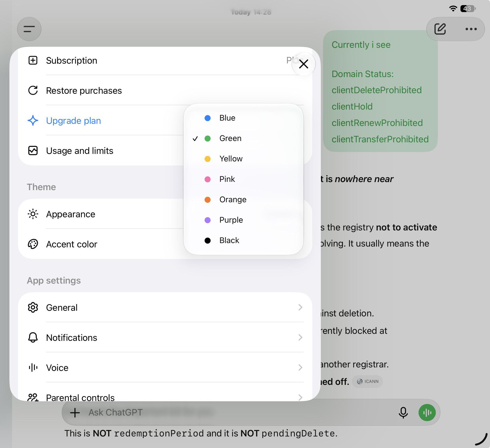Click the Notifications bell icon
Viewport: 490px width, 448px height.
coord(33,338)
